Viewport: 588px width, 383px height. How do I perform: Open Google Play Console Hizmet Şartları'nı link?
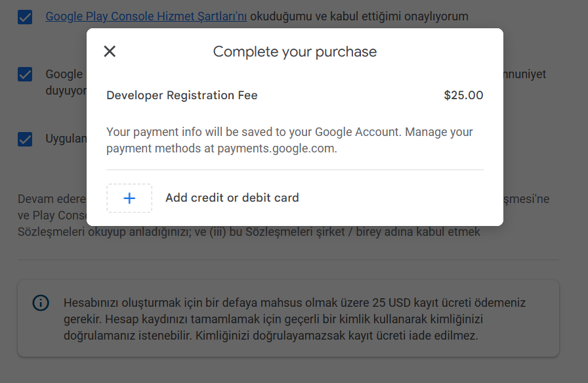tap(146, 16)
